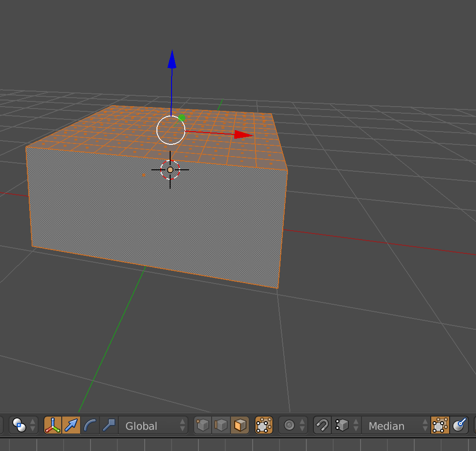Click the stepper arrow beside Median
Image resolution: width=476 pixels, height=451 pixels.
(424, 426)
